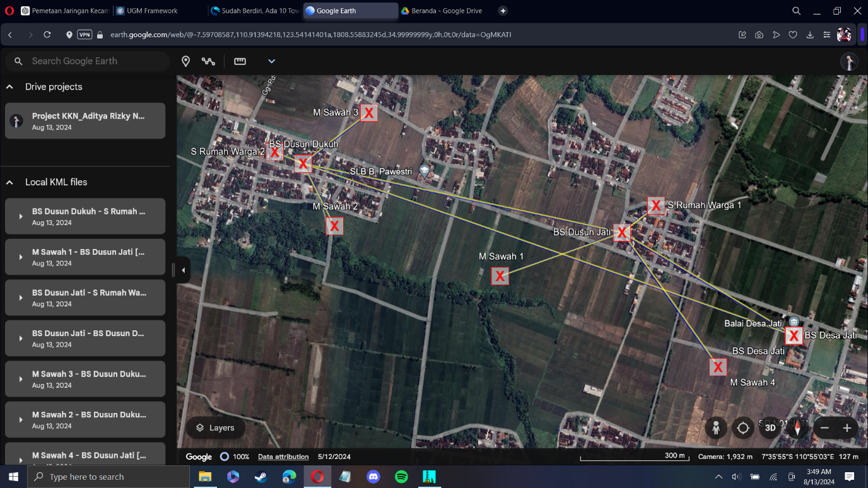Click the earth.google.com address bar URL
Screen dimensions: 868x488
[310, 35]
